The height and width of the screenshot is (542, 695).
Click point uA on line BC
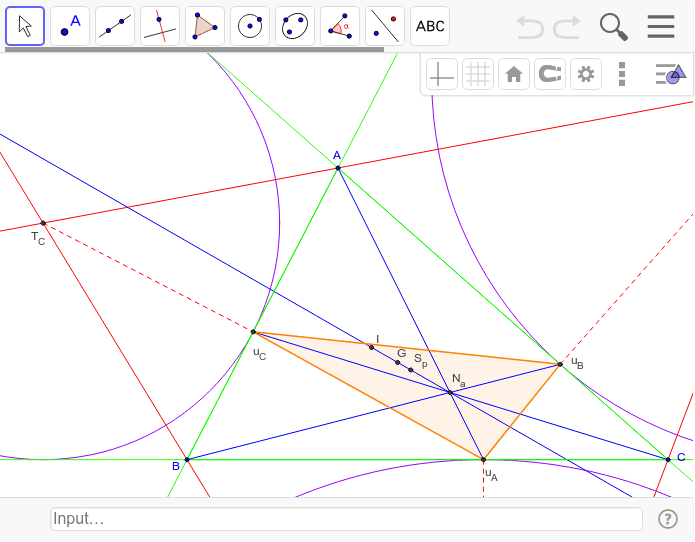pyautogui.click(x=483, y=460)
